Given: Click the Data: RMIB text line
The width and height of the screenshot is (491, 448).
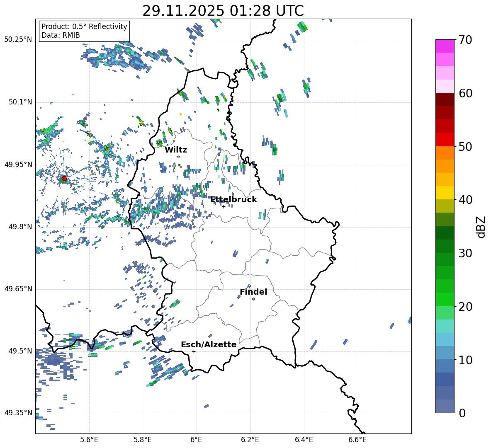Looking at the screenshot, I should [61, 35].
